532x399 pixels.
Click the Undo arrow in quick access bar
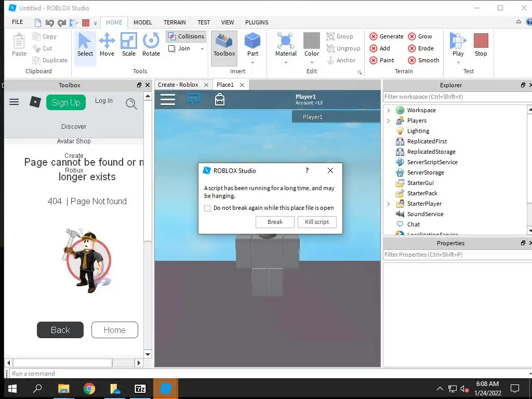49,23
